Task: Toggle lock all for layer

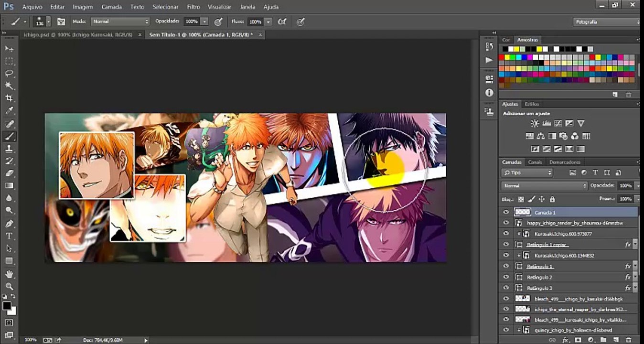Action: point(552,199)
